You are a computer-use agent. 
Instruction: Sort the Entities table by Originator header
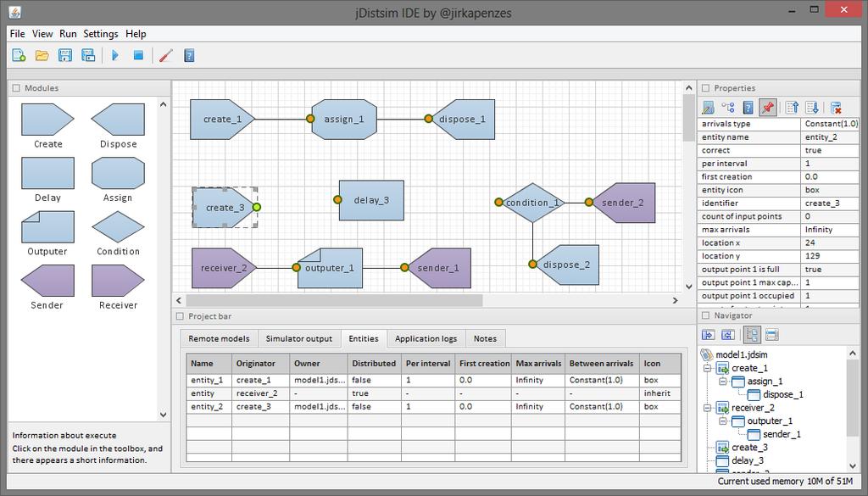tap(260, 364)
